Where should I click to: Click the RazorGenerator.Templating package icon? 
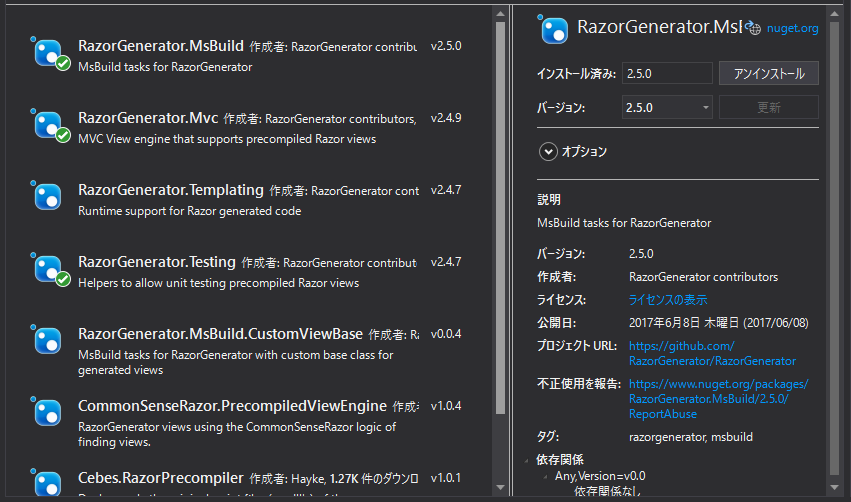[47, 196]
